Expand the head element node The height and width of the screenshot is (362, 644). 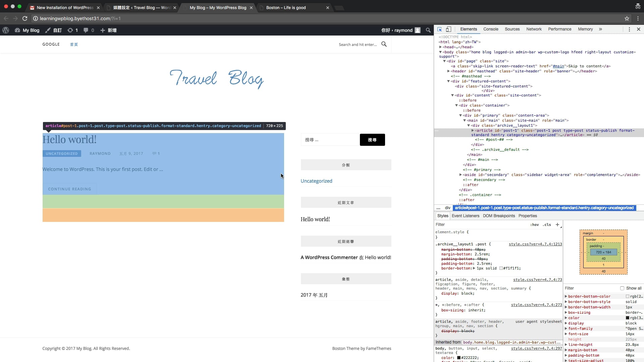[x=440, y=47]
